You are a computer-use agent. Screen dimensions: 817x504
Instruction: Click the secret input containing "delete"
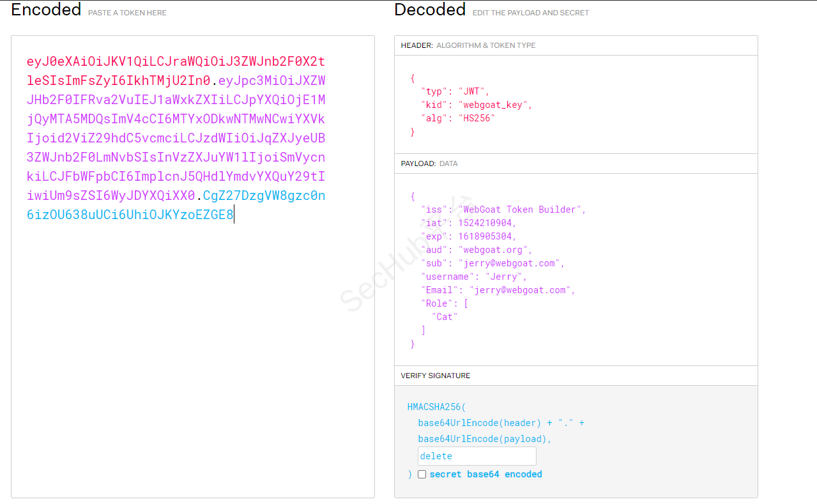click(x=477, y=456)
